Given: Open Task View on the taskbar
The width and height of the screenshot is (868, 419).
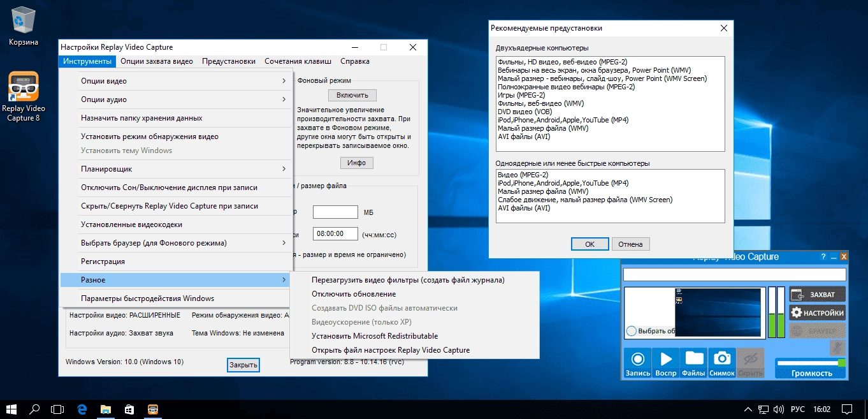Looking at the screenshot, I should click(58, 409).
